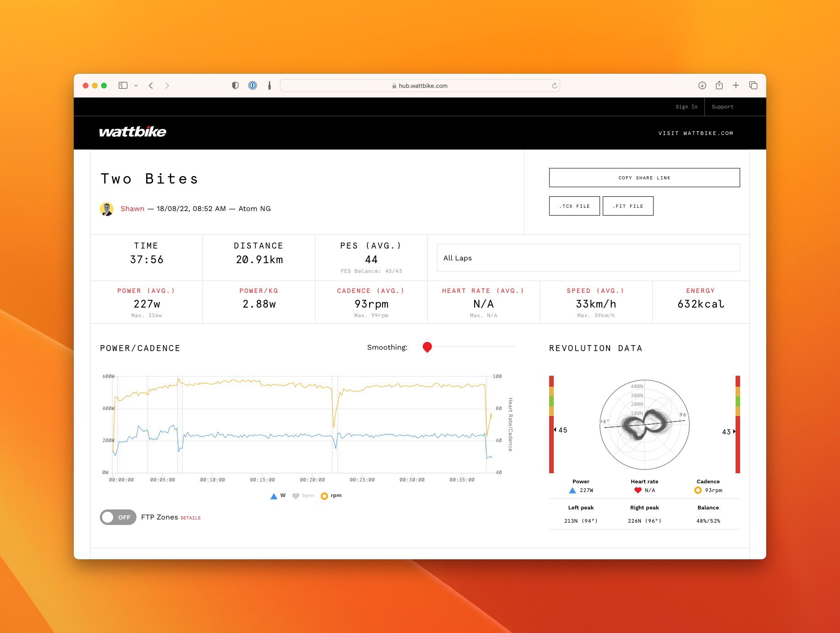Download the .TCX FILE

pos(574,206)
